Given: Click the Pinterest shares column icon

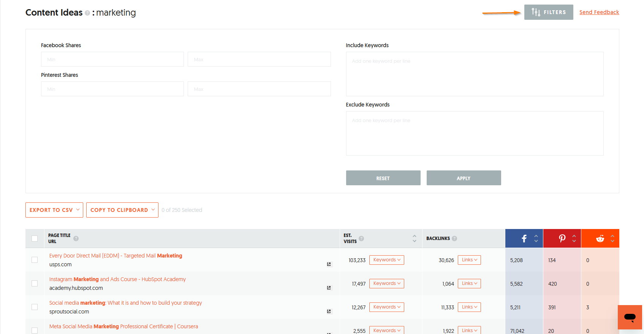Looking at the screenshot, I should [x=562, y=239].
